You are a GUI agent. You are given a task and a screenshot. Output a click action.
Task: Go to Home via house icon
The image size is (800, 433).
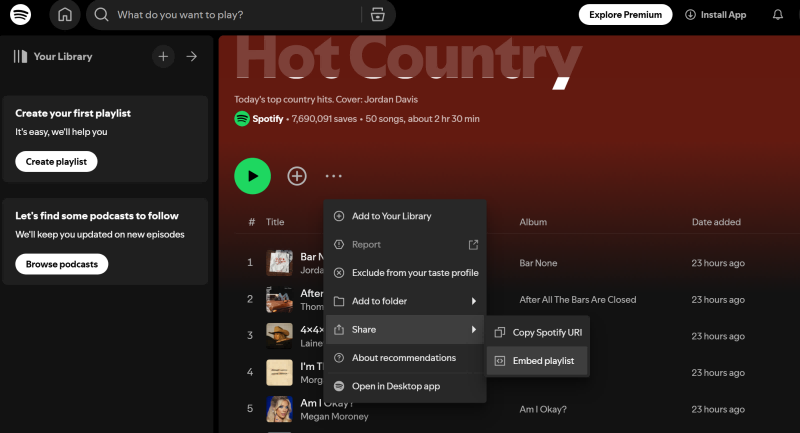click(65, 15)
